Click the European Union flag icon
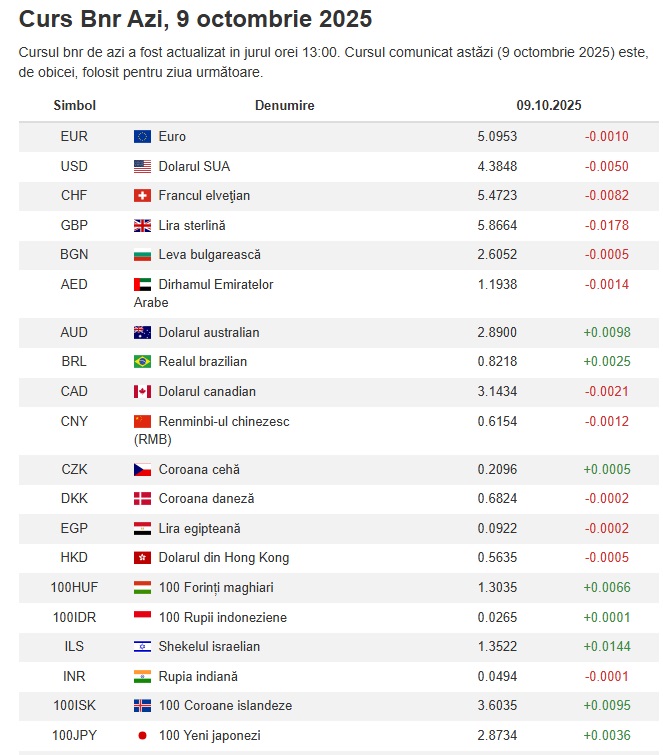 coord(142,137)
